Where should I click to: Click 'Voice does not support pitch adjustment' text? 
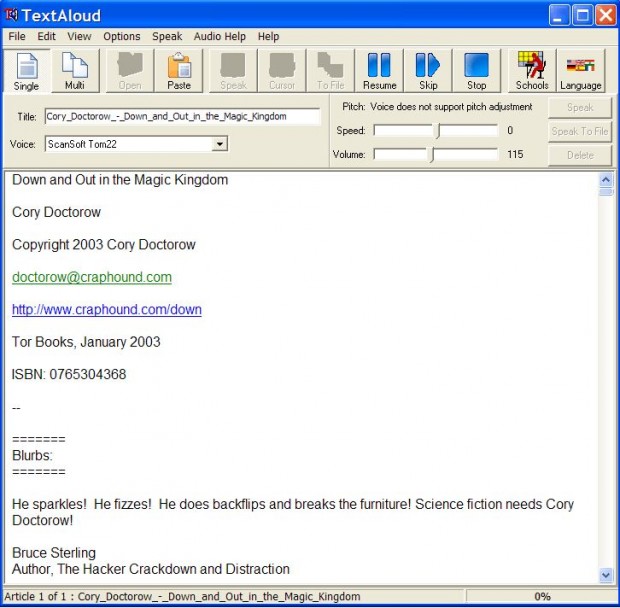[x=451, y=107]
